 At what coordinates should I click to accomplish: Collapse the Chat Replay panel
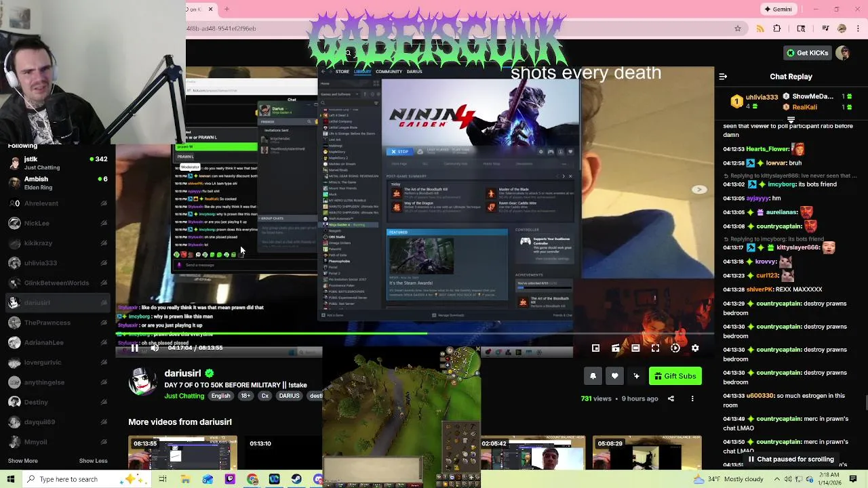(723, 77)
